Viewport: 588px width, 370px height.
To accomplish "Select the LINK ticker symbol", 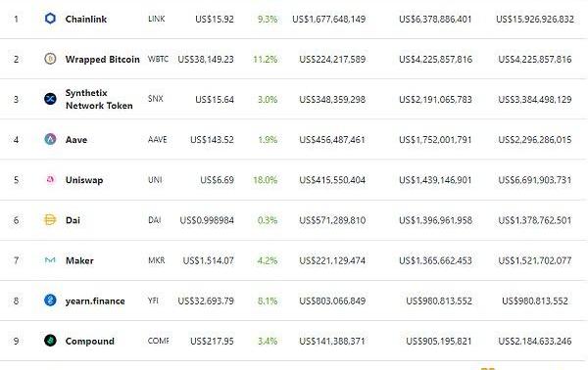I will coord(157,19).
